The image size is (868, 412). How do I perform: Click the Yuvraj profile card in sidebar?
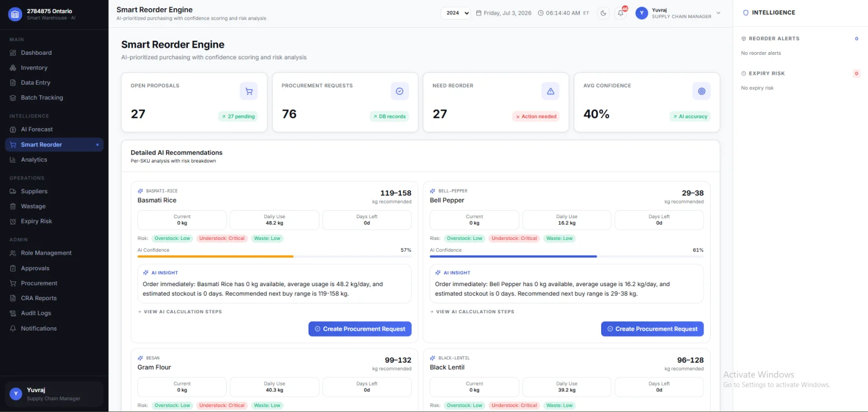click(54, 394)
